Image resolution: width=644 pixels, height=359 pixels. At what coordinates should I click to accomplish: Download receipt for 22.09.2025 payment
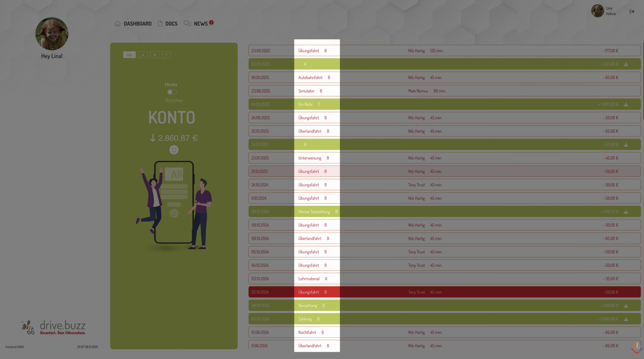(x=626, y=64)
